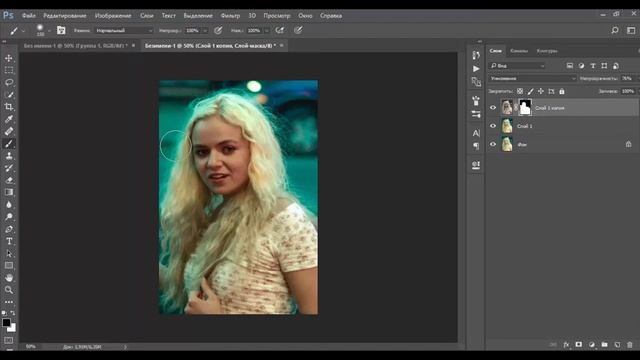Toggle lock transparent pixels
This screenshot has height=360, width=640.
(520, 91)
